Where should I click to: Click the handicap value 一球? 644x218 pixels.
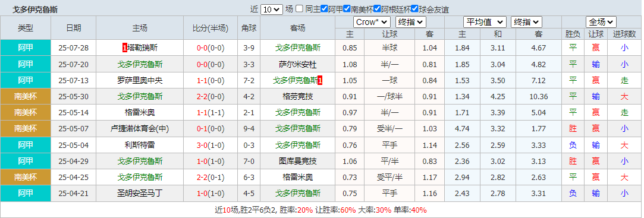pos(389,80)
